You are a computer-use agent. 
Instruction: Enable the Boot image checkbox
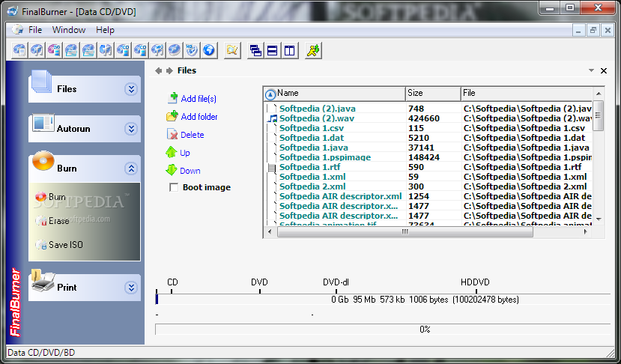pyautogui.click(x=174, y=187)
